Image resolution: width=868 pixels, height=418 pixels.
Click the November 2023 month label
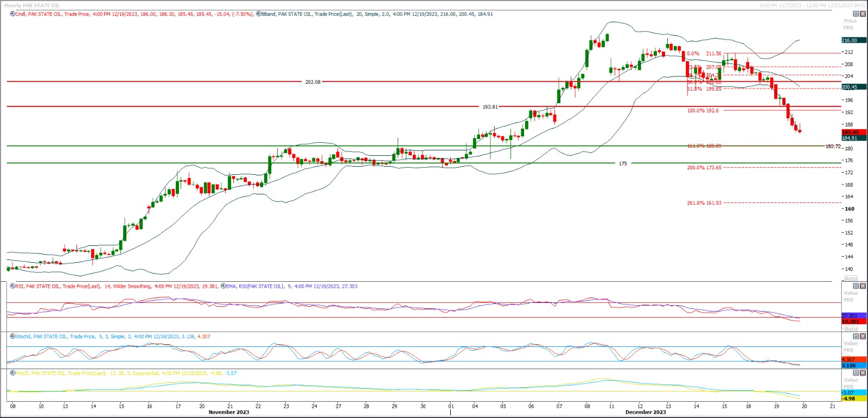click(229, 412)
